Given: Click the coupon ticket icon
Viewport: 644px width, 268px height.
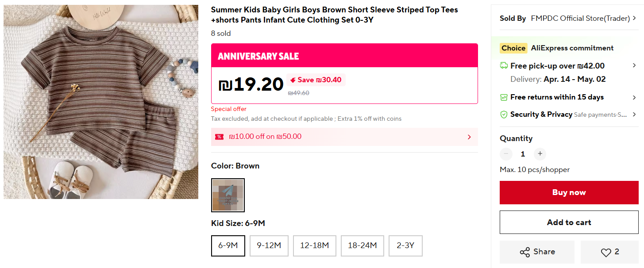Looking at the screenshot, I should point(219,137).
